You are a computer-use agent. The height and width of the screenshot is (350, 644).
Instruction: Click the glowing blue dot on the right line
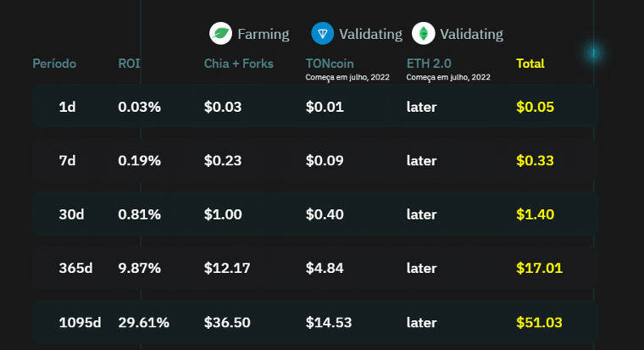coord(593,53)
